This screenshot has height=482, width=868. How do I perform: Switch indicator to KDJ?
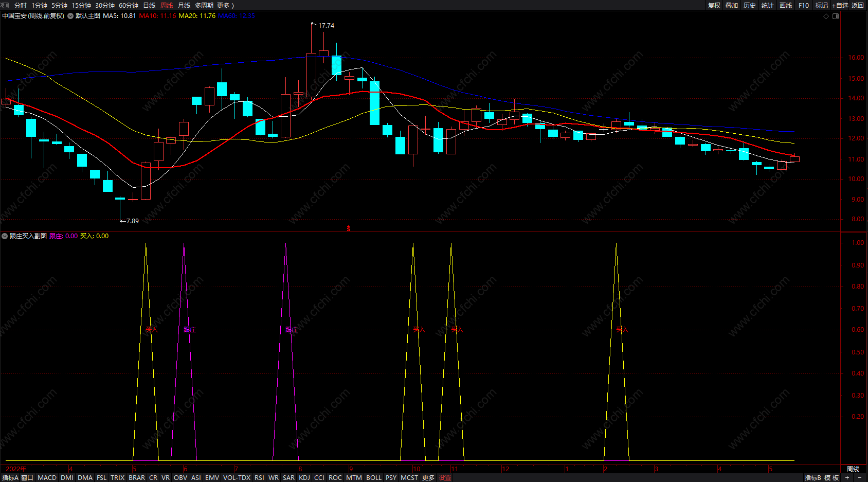click(304, 478)
